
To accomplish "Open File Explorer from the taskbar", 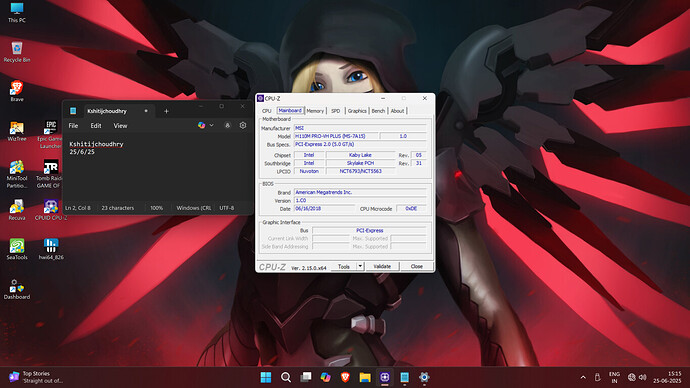I will 365,377.
